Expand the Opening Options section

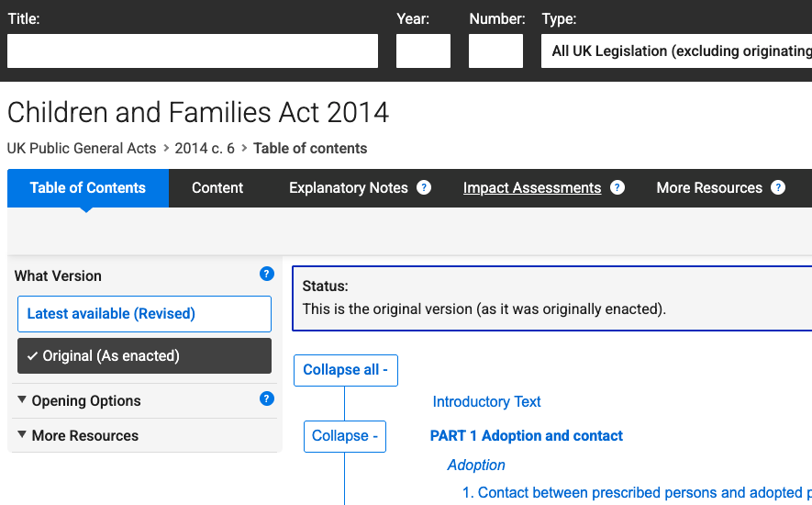(x=86, y=401)
